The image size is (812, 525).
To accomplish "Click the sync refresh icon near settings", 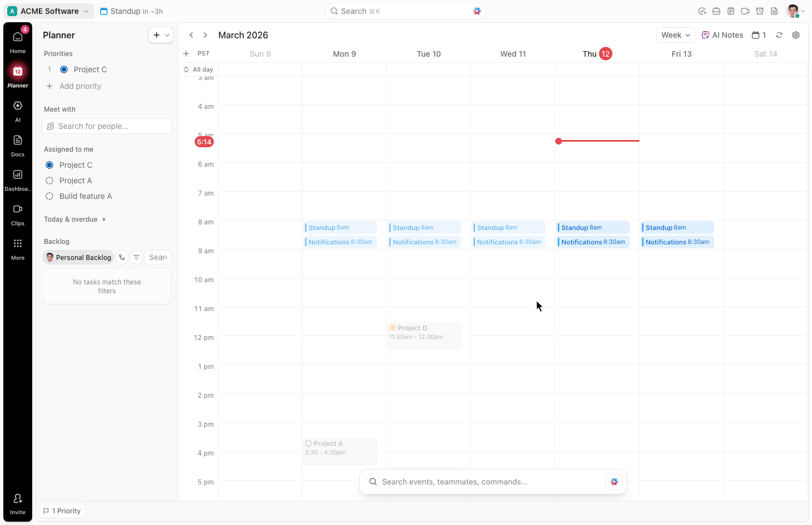I will coord(779,34).
